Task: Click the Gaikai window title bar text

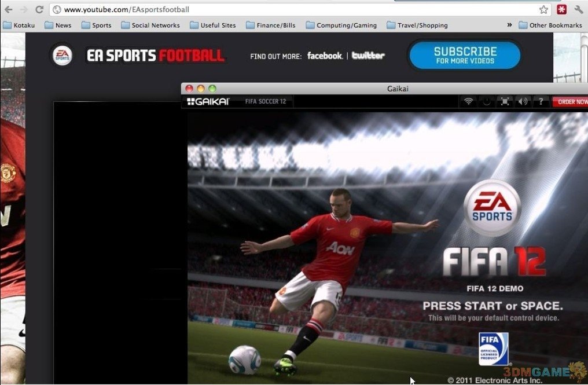Action: (398, 89)
